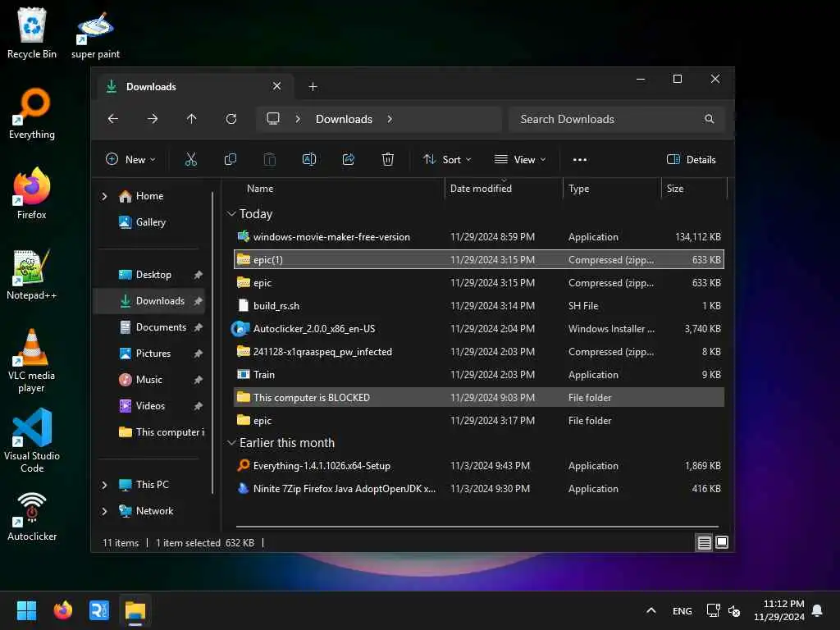Click File Explorer icon in taskbar

tap(135, 610)
